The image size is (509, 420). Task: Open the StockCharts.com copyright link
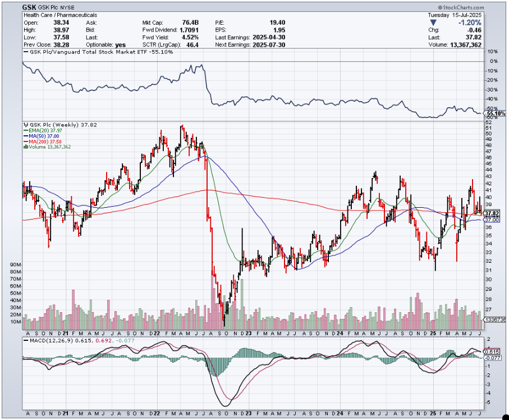pos(461,7)
